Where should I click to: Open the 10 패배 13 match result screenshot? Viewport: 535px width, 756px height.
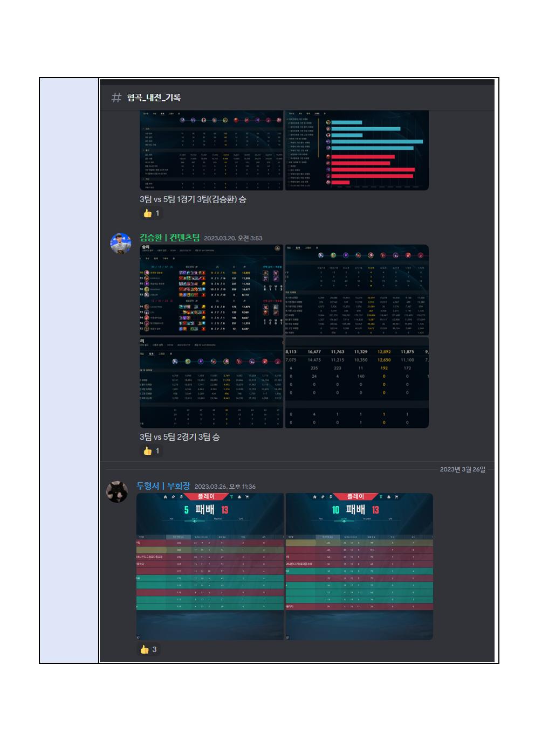click(x=359, y=566)
